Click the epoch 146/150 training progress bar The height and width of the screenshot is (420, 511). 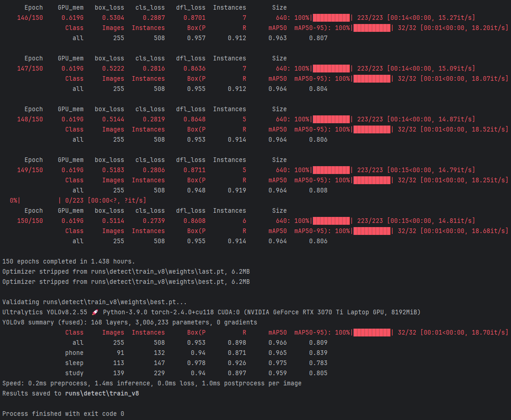[x=331, y=18]
